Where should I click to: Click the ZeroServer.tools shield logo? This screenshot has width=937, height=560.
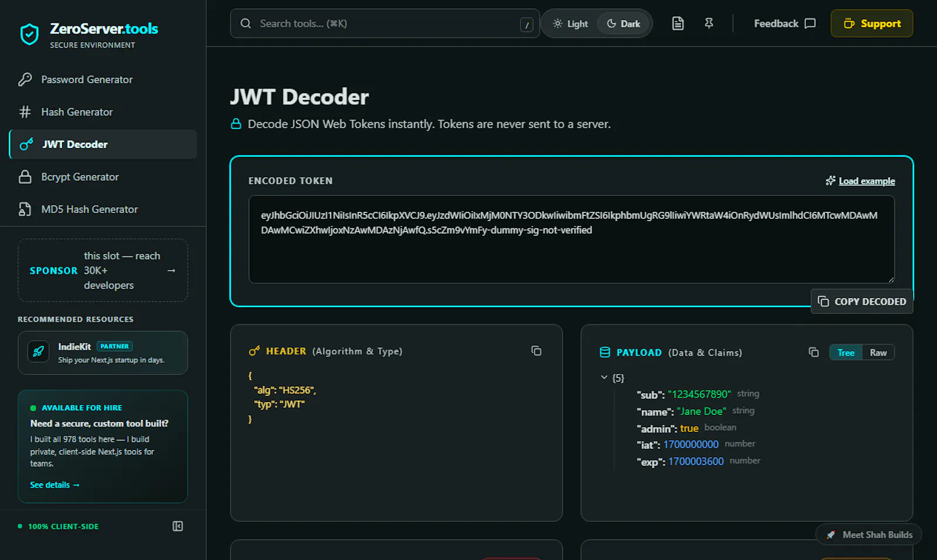29,35
